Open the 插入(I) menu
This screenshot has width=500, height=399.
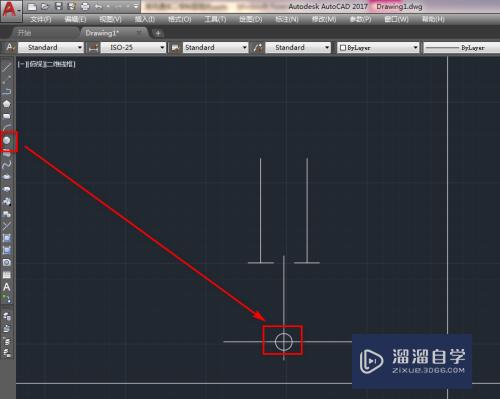(145, 19)
